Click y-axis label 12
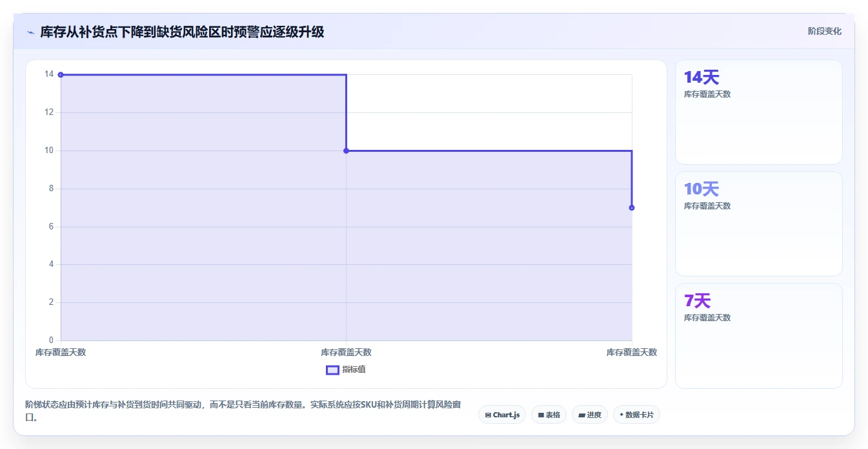The height and width of the screenshot is (449, 868). (49, 112)
